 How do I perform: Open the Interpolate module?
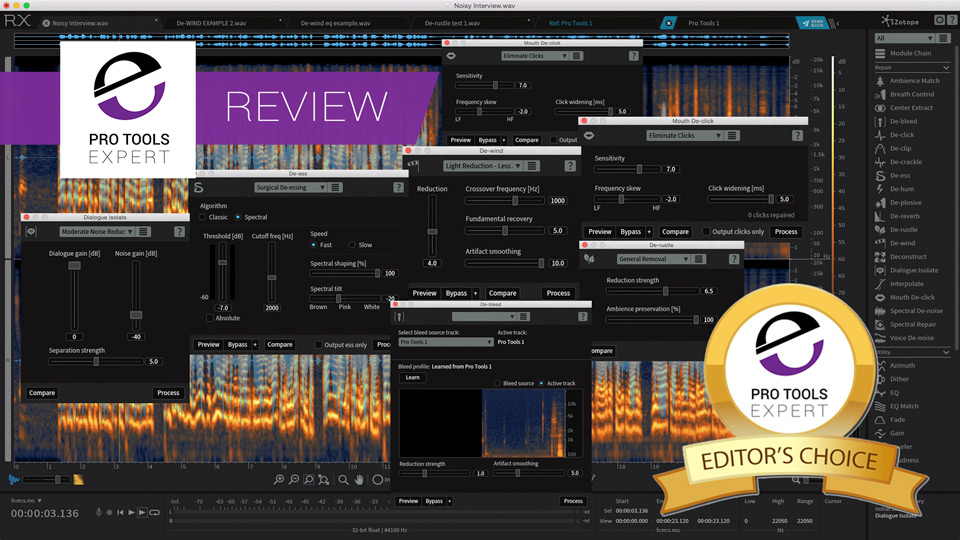(907, 283)
